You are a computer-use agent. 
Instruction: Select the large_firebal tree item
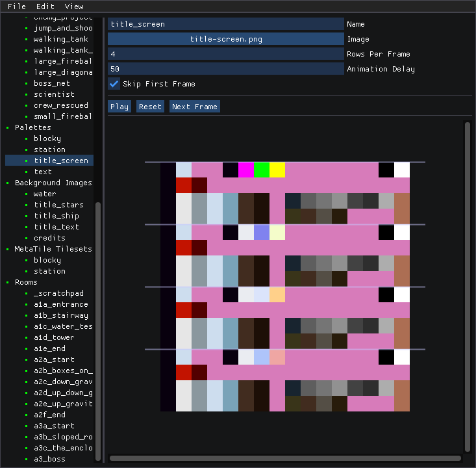click(x=63, y=61)
